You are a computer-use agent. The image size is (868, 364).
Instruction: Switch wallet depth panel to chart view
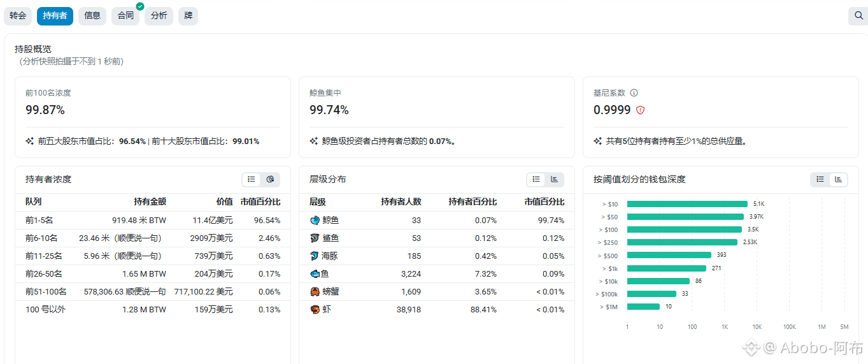(838, 180)
